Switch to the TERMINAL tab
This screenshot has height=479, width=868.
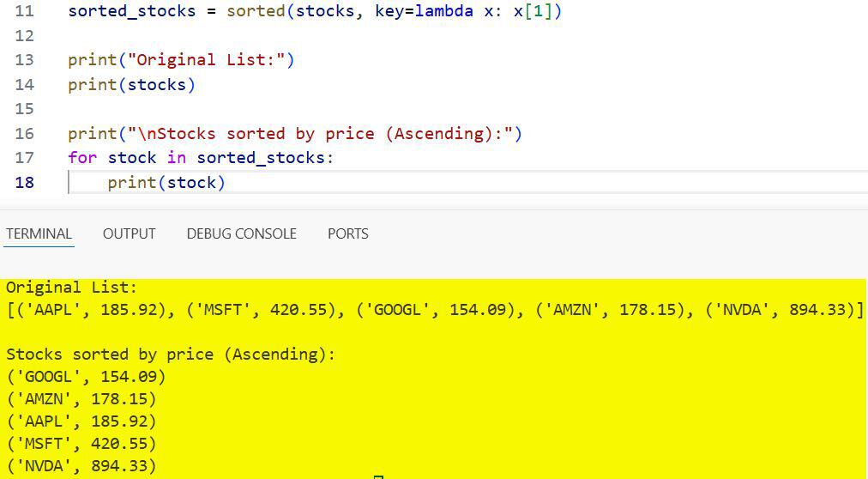[39, 233]
